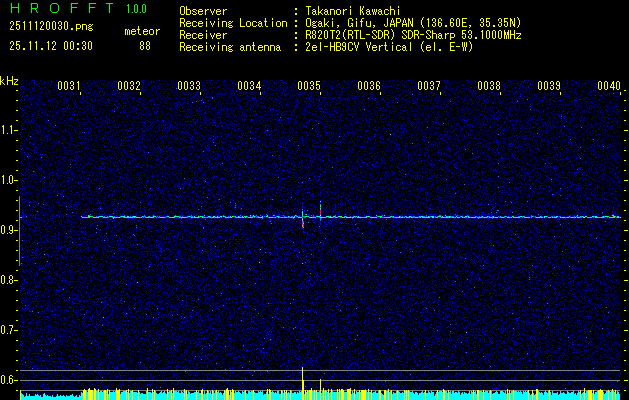Click the meteor echo below the carrier line
Image resolution: width=629 pixels, height=400 pixels.
pyautogui.click(x=303, y=223)
